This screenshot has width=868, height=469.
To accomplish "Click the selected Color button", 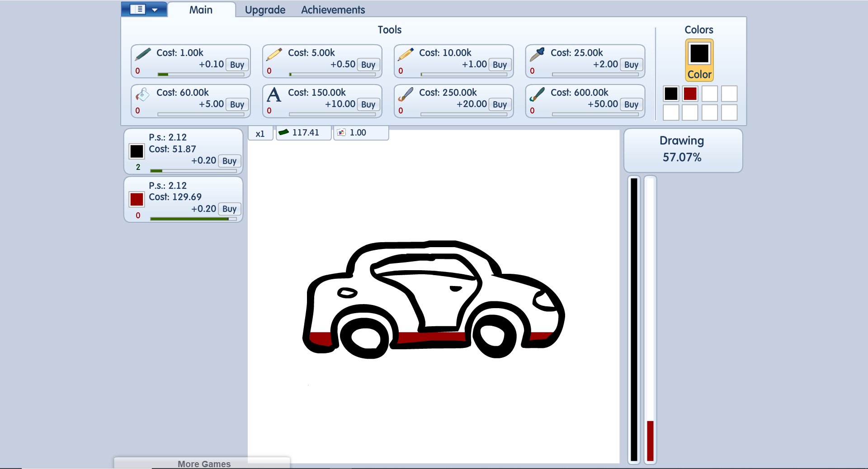I will click(x=699, y=60).
